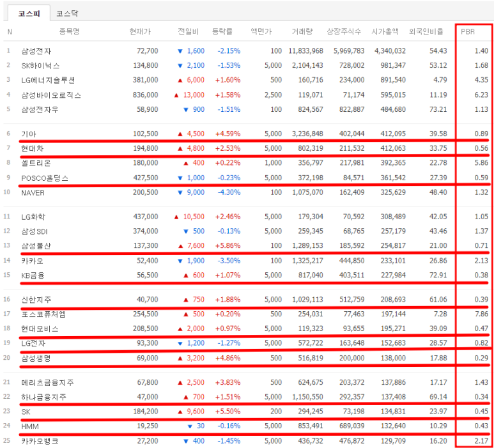Open the 삼성전자 stock link

coord(36,51)
